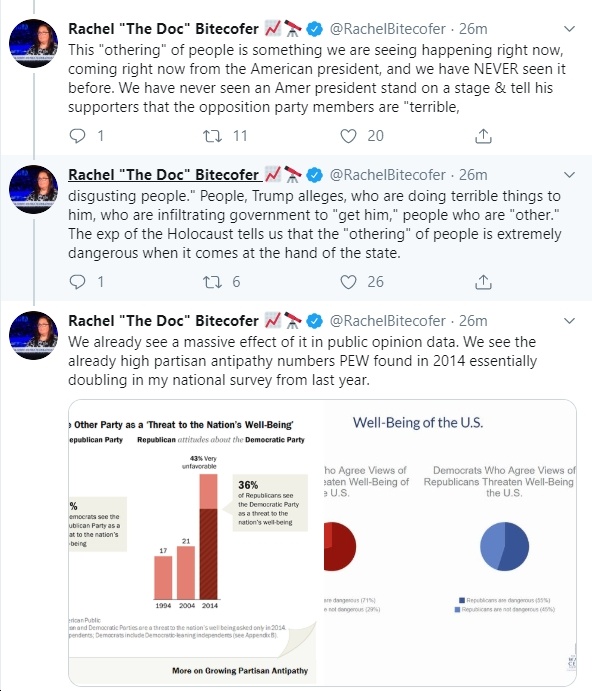Retweet the first tweet with 11 retweets
The width and height of the screenshot is (592, 691).
(x=212, y=136)
